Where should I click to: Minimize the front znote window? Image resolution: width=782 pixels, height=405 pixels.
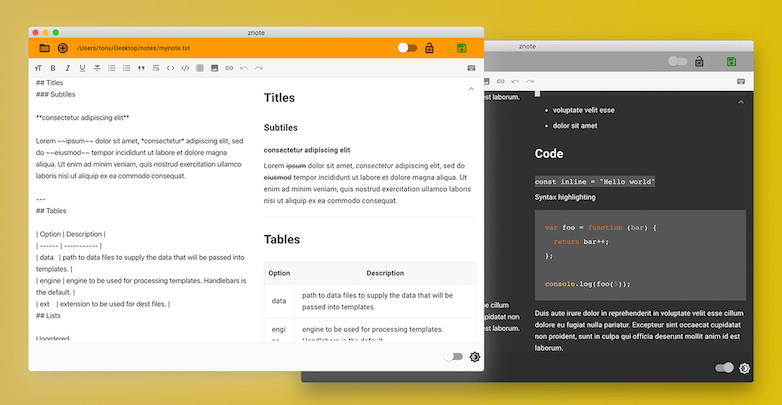pos(45,32)
